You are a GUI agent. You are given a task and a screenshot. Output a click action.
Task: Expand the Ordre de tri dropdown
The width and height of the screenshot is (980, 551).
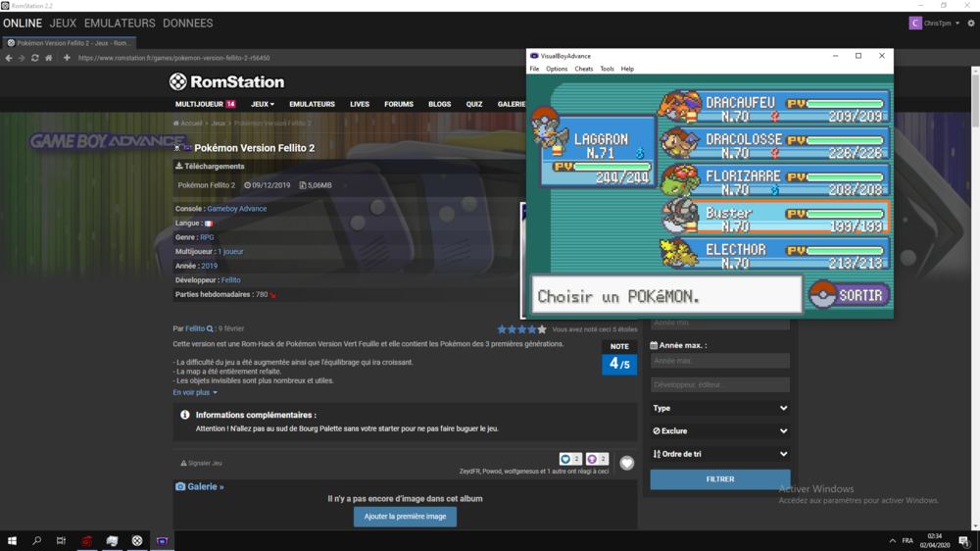tap(719, 454)
